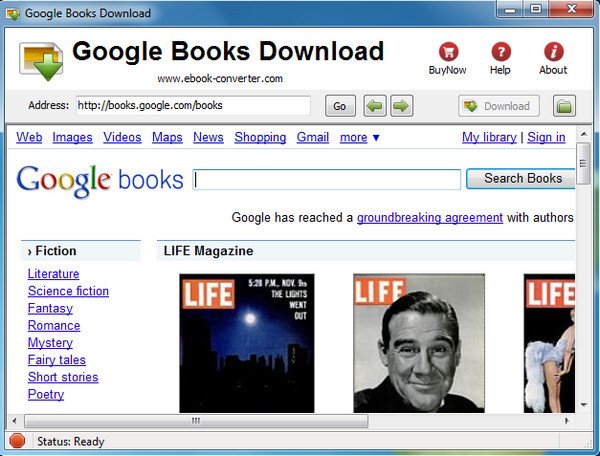The width and height of the screenshot is (600, 456).
Task: Open the Mystery category link
Action: point(50,343)
